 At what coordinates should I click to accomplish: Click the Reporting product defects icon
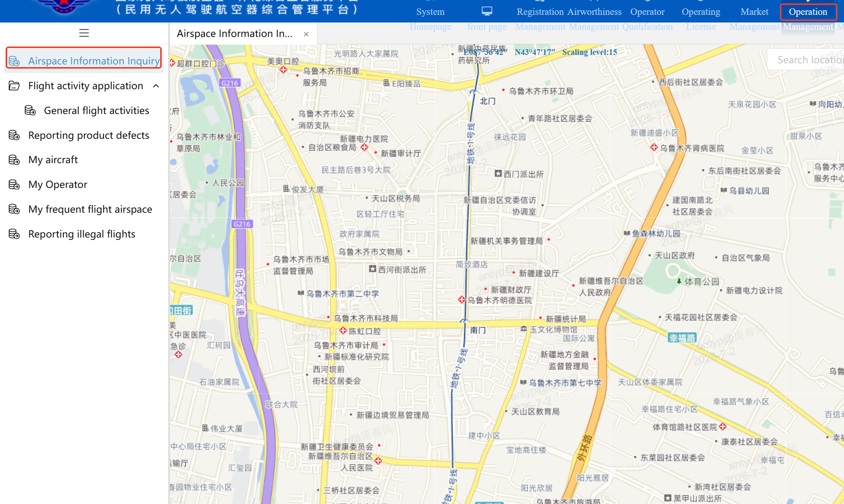coord(14,135)
